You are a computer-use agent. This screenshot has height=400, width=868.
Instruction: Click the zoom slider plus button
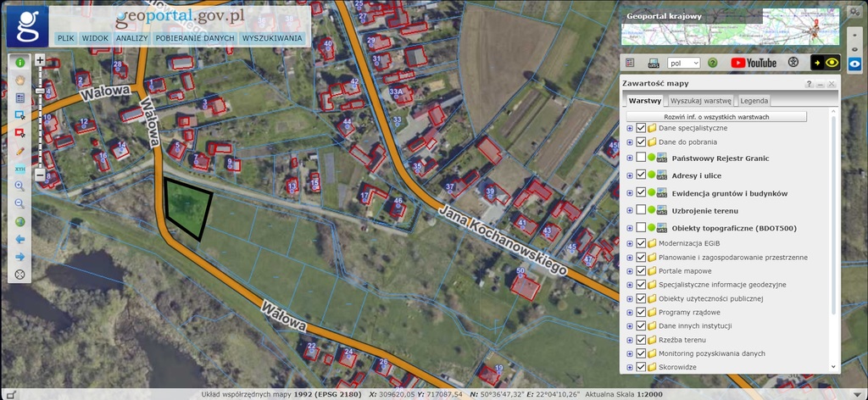[x=40, y=61]
